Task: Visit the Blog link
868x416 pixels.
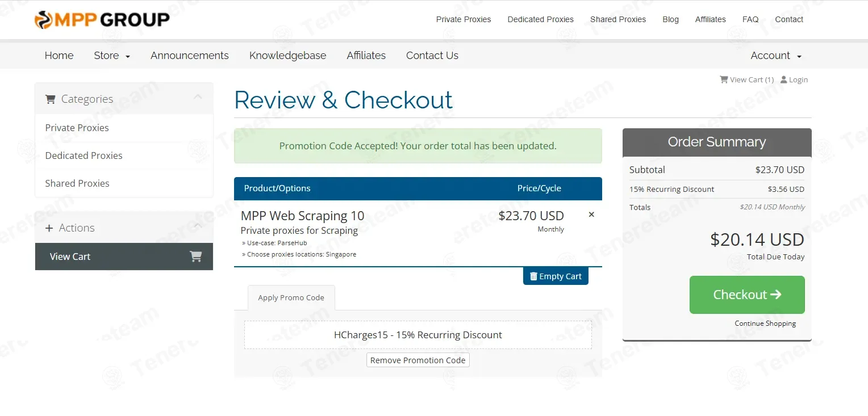Action: tap(671, 19)
